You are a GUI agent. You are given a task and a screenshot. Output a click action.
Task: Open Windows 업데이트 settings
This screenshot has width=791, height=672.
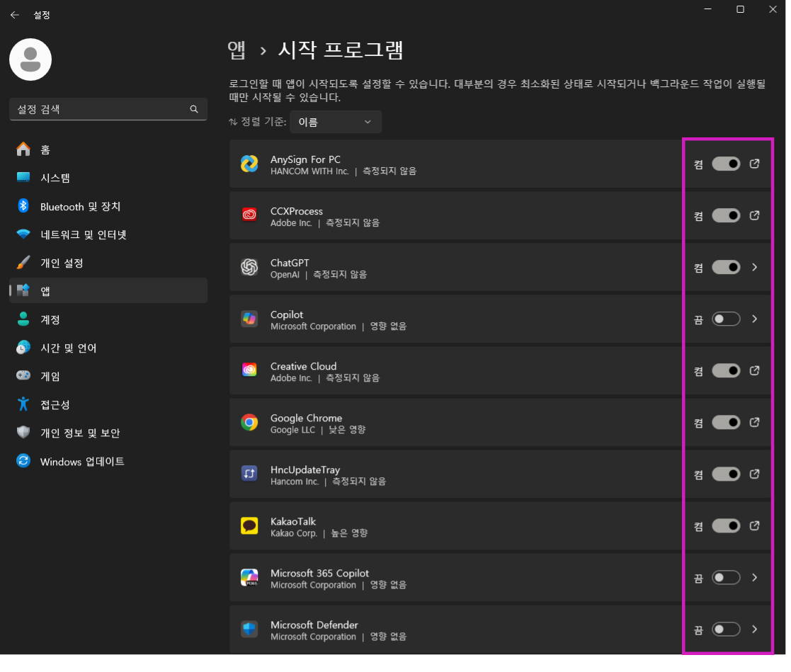point(108,461)
